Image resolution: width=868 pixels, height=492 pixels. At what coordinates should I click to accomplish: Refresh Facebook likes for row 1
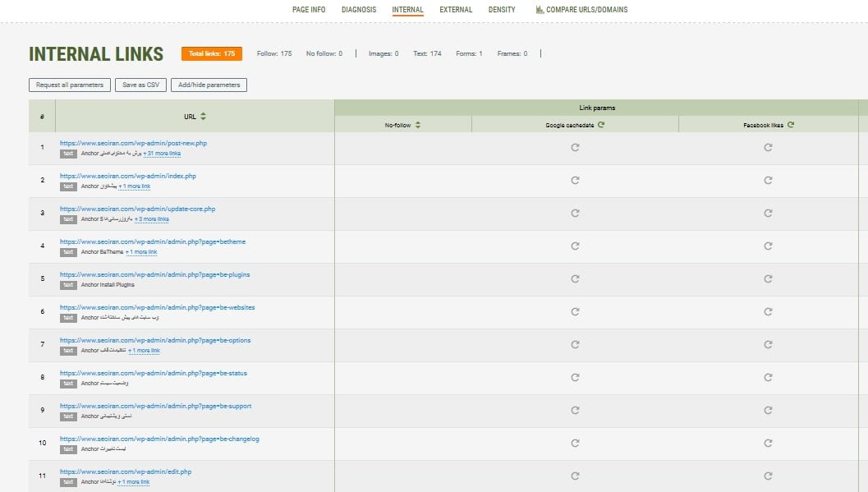click(x=768, y=147)
